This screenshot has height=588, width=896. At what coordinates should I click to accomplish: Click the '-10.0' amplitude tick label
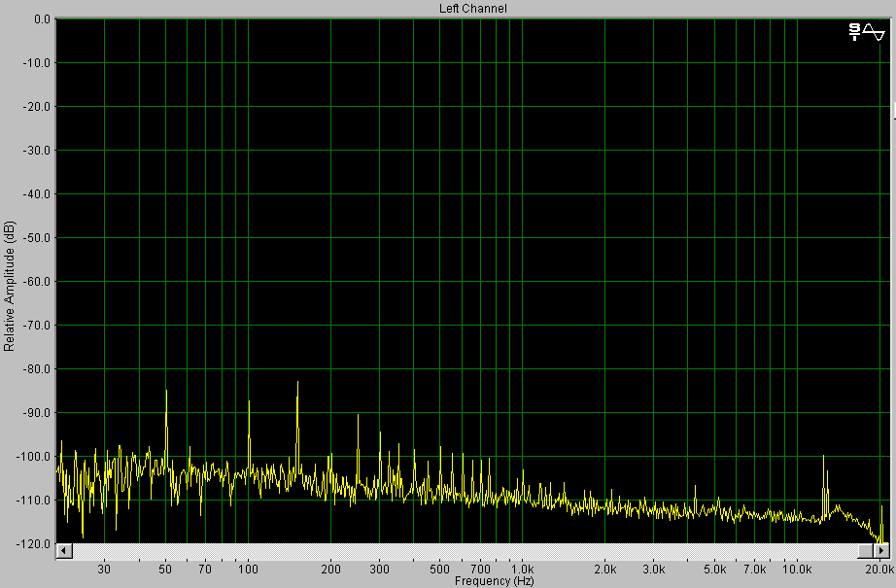pos(37,63)
